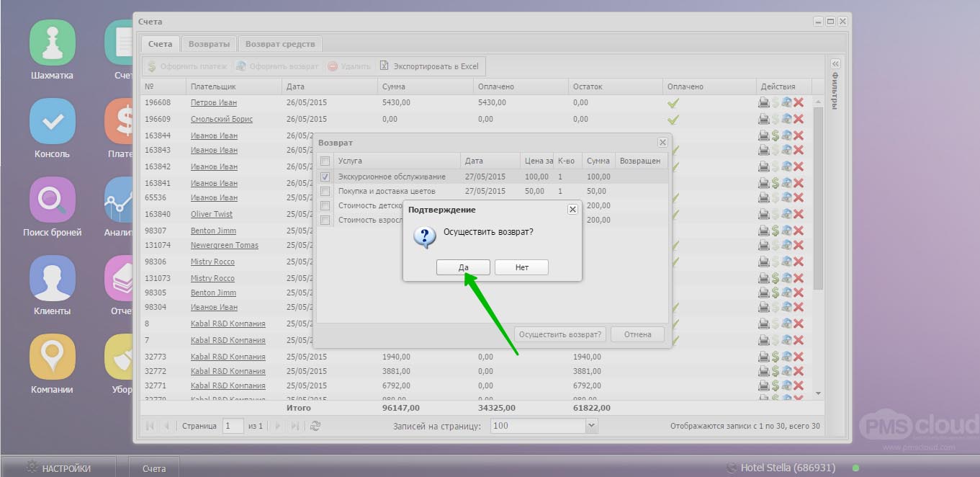Image resolution: width=980 pixels, height=477 pixels.
Task: Click the printer icon in invoice 98304 row
Action: pos(763,307)
